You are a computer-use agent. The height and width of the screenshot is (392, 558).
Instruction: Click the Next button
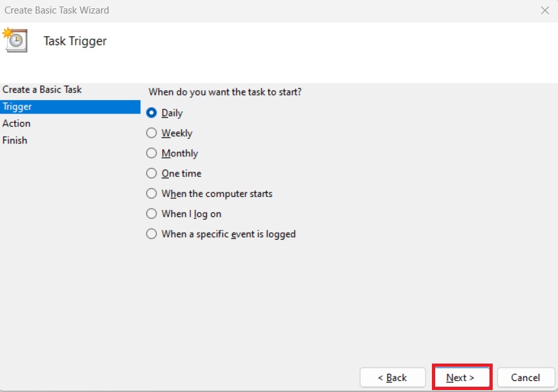(461, 378)
